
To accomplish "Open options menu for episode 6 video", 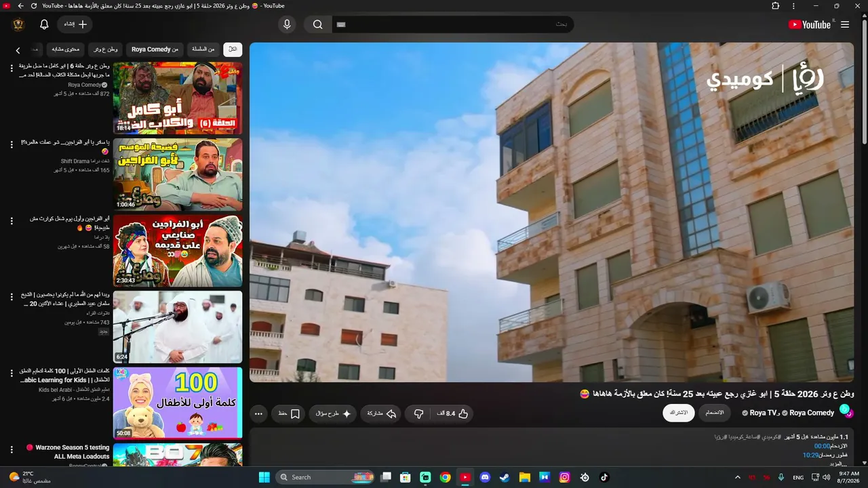I will 12,68.
